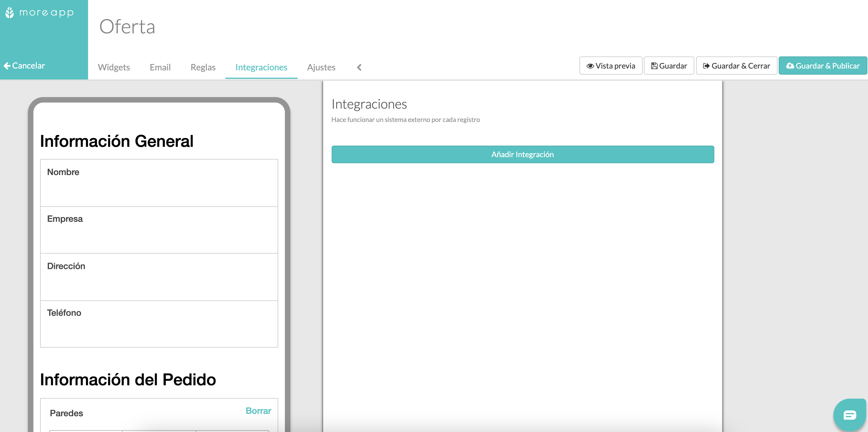Click the Vista previa button
Viewport: 868px width, 432px height.
pos(610,66)
